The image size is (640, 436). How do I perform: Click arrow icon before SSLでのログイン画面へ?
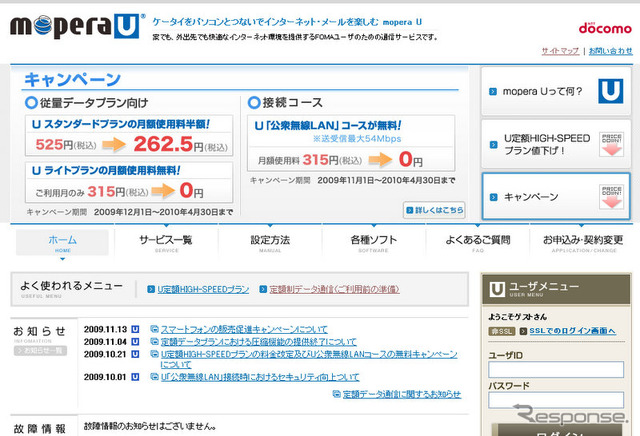[x=523, y=331]
